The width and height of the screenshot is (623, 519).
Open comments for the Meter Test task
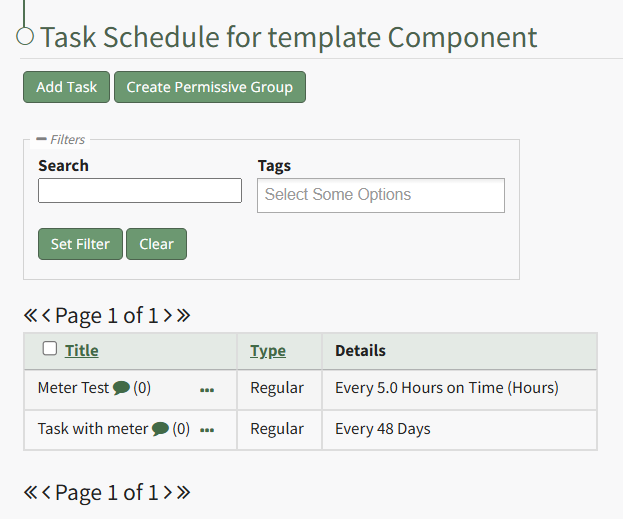click(x=121, y=388)
